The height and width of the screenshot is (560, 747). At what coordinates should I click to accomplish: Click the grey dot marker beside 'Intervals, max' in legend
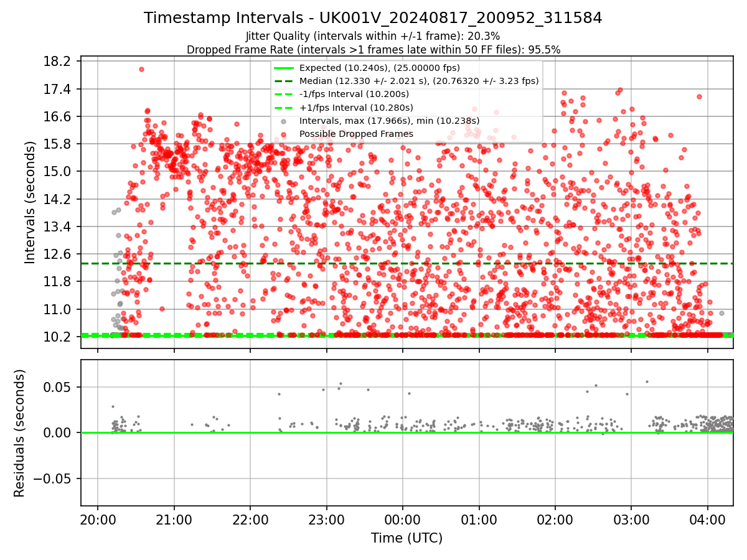(284, 121)
